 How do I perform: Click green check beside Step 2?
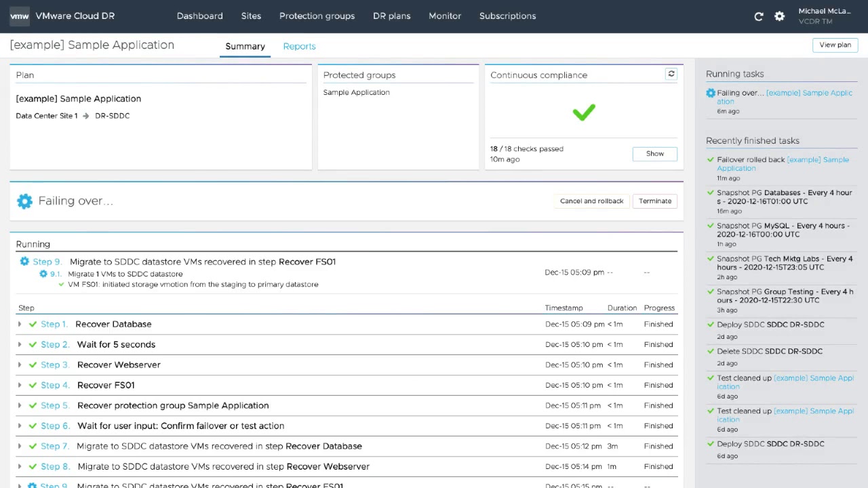point(33,344)
